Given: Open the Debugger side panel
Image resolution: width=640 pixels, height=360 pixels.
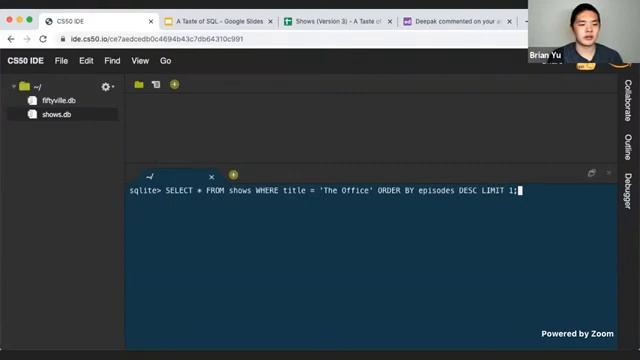Looking at the screenshot, I should (628, 191).
